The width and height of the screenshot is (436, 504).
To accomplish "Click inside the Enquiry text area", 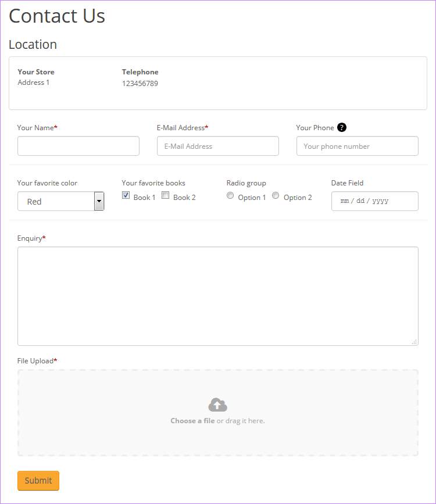I will 218,296.
